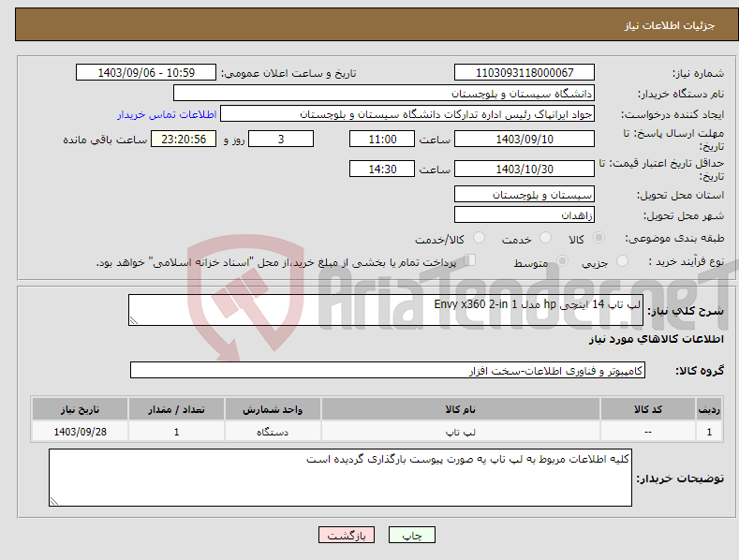Viewport: 739px width, 560px height.
Task: Select the جزیی purchase type radio
Action: click(x=622, y=261)
